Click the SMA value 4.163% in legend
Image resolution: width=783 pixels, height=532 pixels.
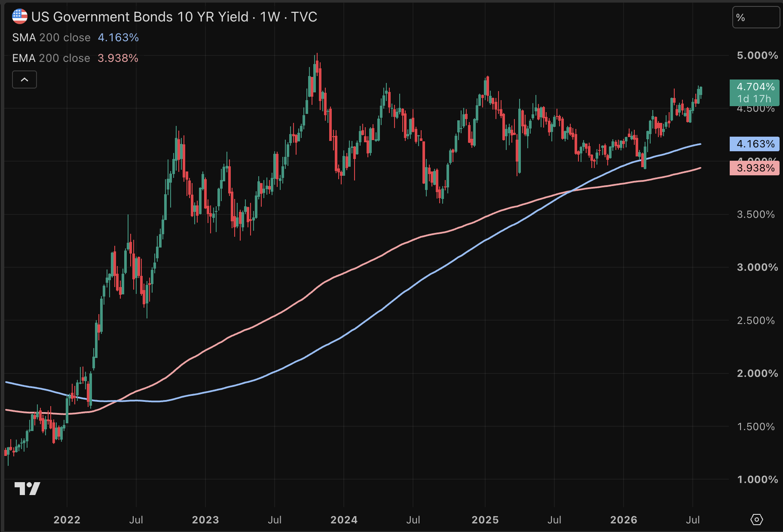click(118, 38)
